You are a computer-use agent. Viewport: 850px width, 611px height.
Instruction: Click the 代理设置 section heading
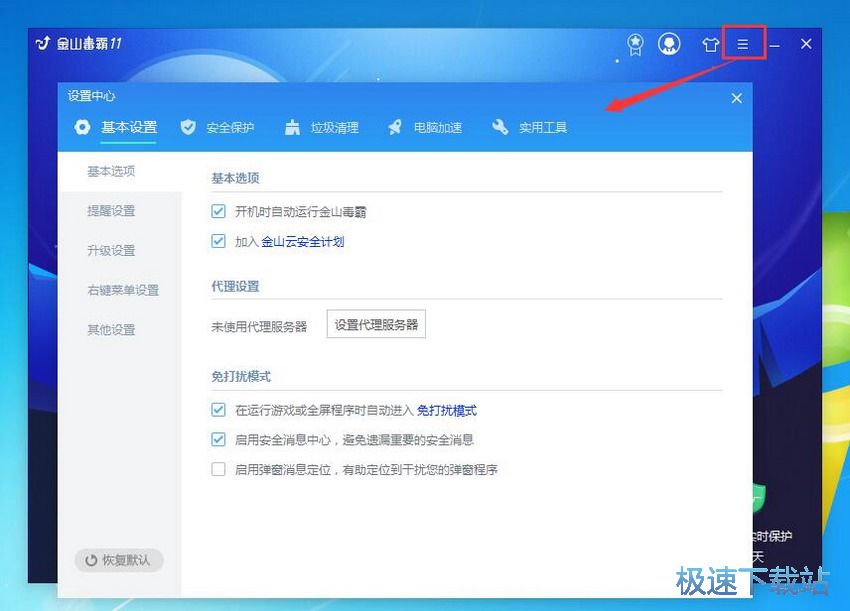[x=235, y=286]
